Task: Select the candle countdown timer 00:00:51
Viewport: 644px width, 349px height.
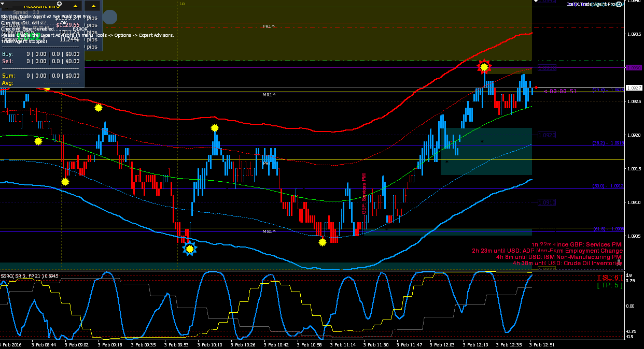Action: coord(560,91)
